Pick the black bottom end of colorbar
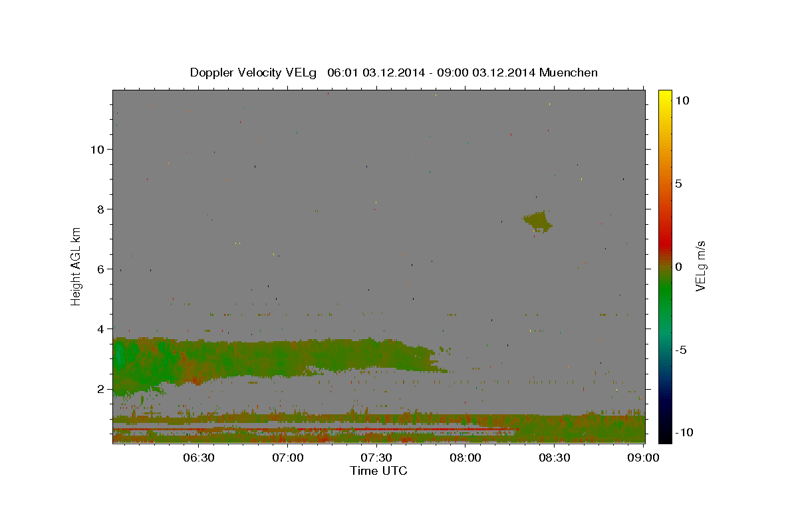798x532 pixels. [x=665, y=438]
